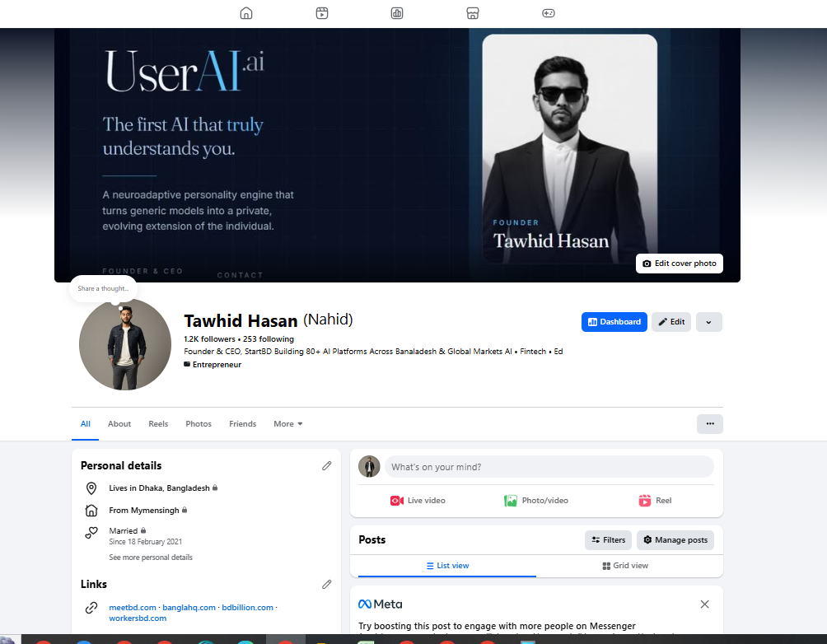Image resolution: width=827 pixels, height=644 pixels.
Task: Open the workersbd.com link
Action: (138, 618)
